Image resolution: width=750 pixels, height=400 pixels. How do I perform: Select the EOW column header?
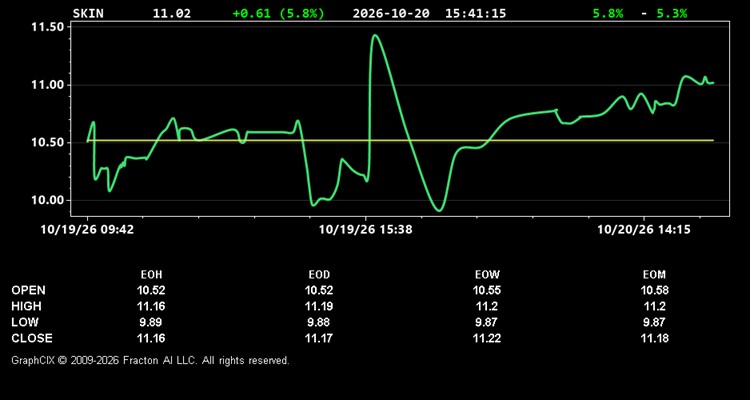click(487, 275)
